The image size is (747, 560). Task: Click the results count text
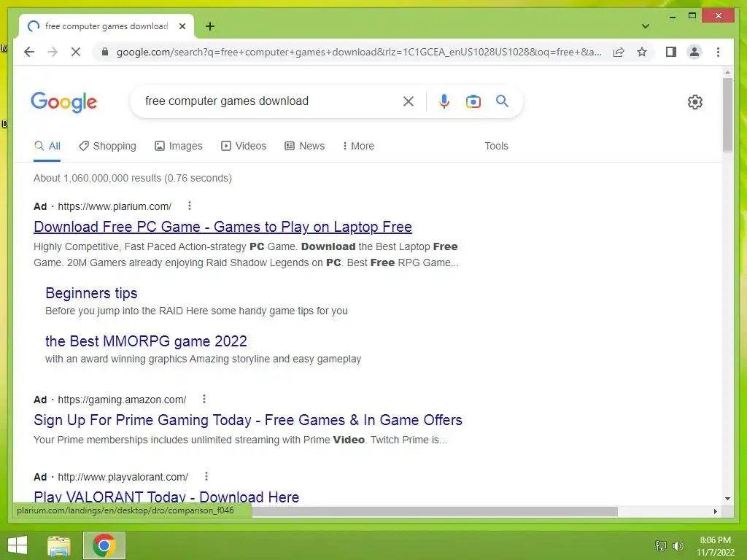point(133,178)
